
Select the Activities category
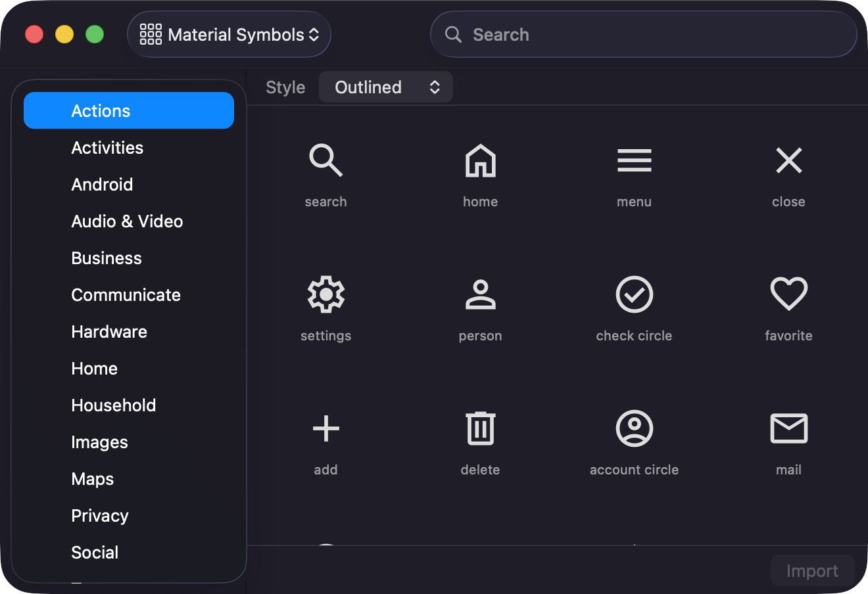point(129,147)
